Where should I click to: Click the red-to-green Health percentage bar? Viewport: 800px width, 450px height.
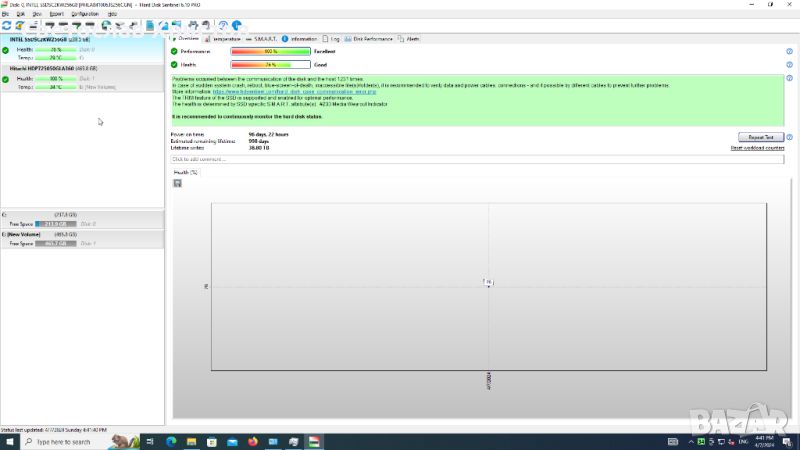tap(271, 64)
